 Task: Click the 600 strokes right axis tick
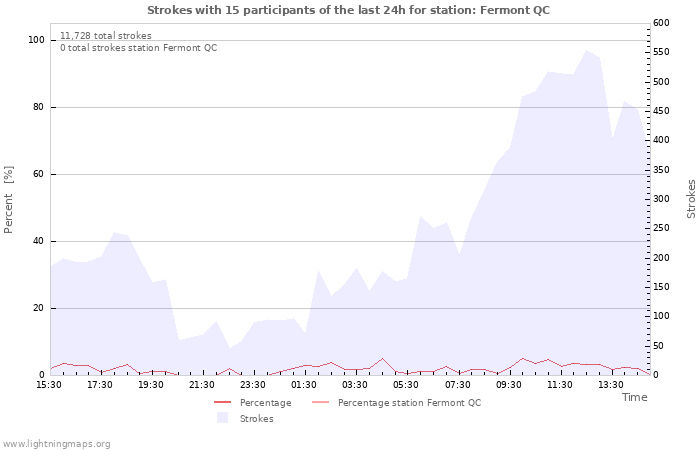tap(661, 23)
